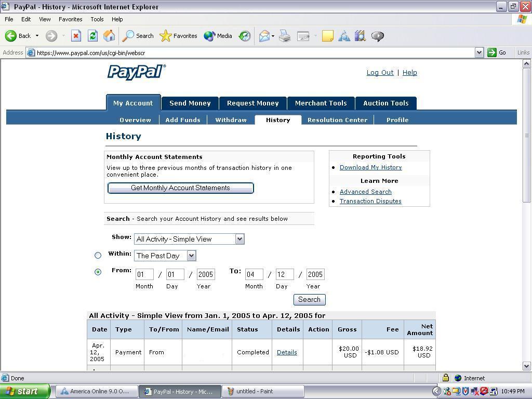The image size is (532, 399).
Task: Switch to the Send Money tab
Action: [190, 103]
